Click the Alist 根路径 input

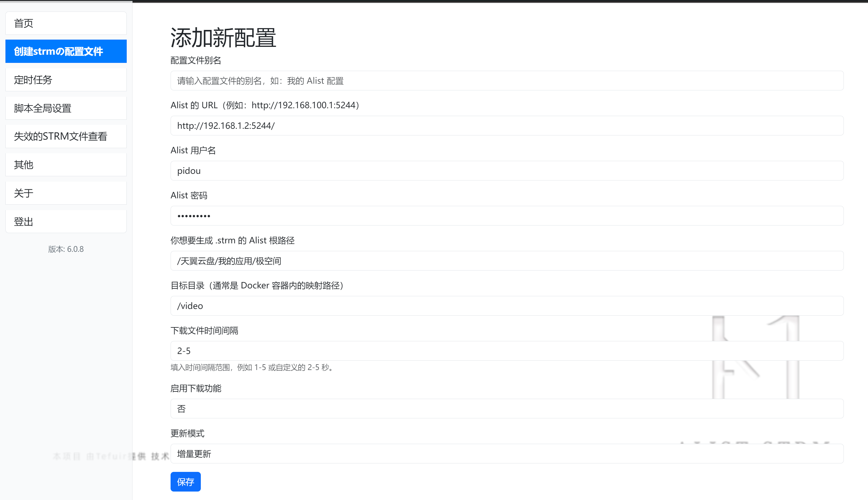507,261
